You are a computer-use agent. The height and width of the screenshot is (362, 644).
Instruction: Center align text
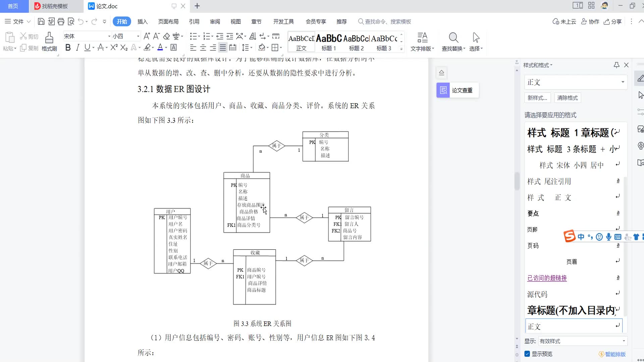tap(203, 48)
